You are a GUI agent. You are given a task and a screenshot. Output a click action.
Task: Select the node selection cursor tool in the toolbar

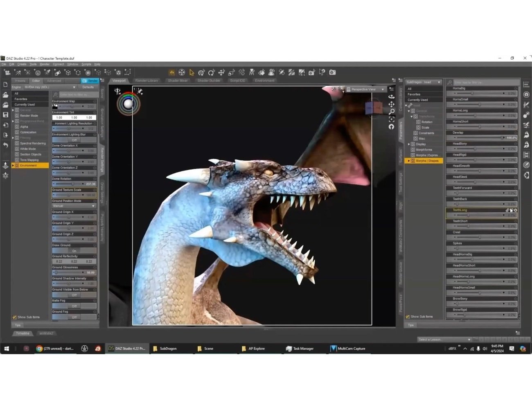(191, 72)
